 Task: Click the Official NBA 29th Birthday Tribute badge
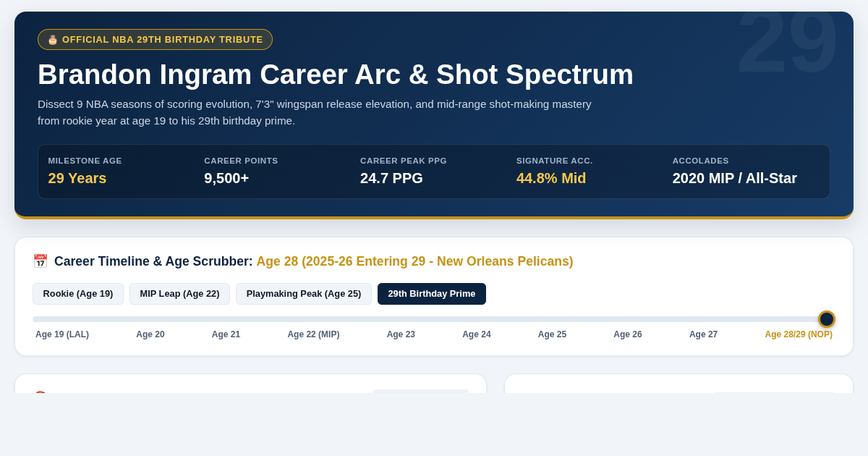pyautogui.click(x=155, y=40)
